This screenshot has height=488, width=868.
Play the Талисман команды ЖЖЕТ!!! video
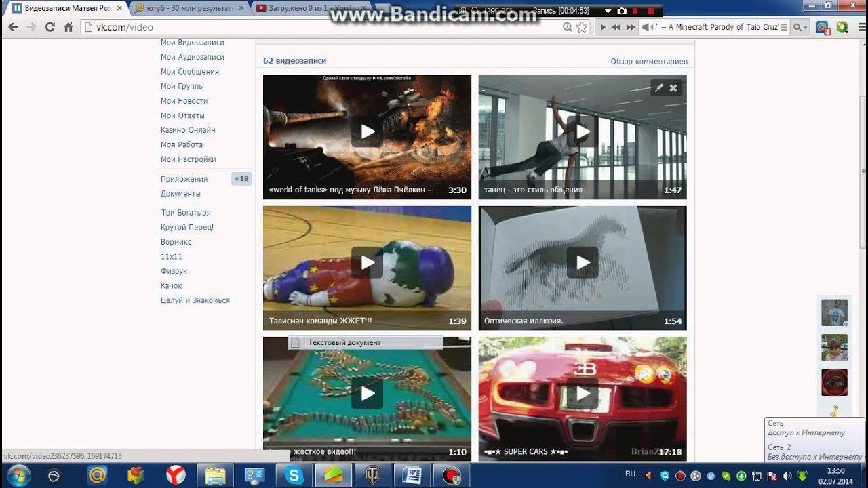point(367,262)
